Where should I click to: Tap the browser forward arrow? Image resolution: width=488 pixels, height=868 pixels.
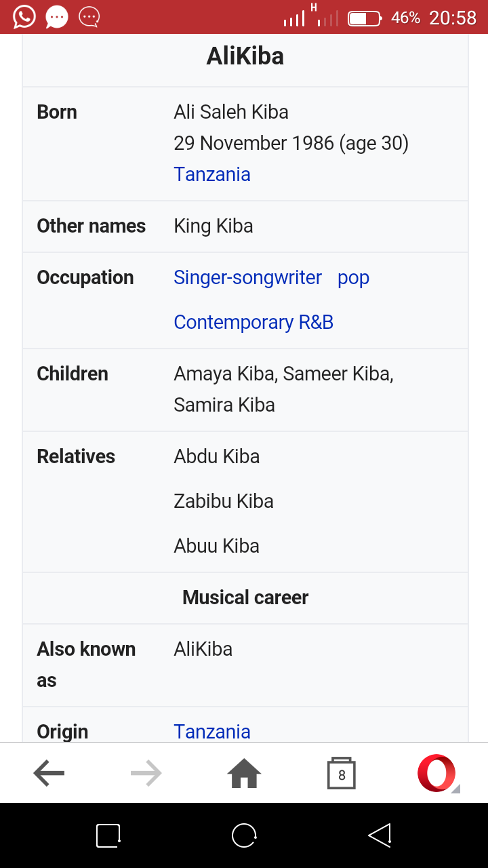146,773
